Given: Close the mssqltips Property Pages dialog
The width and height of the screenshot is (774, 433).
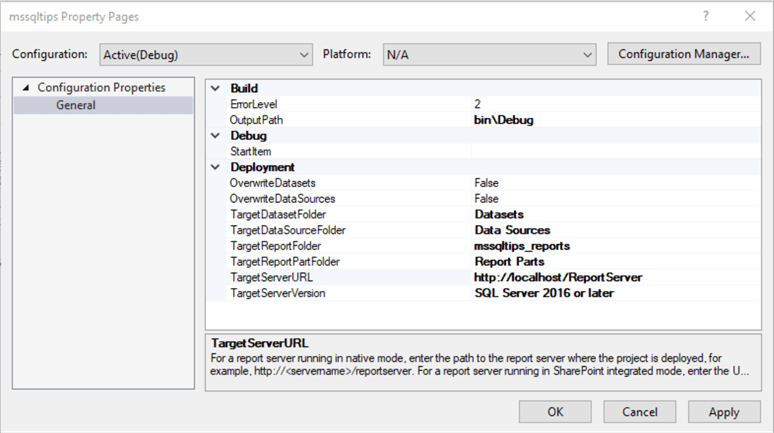Looking at the screenshot, I should (750, 17).
